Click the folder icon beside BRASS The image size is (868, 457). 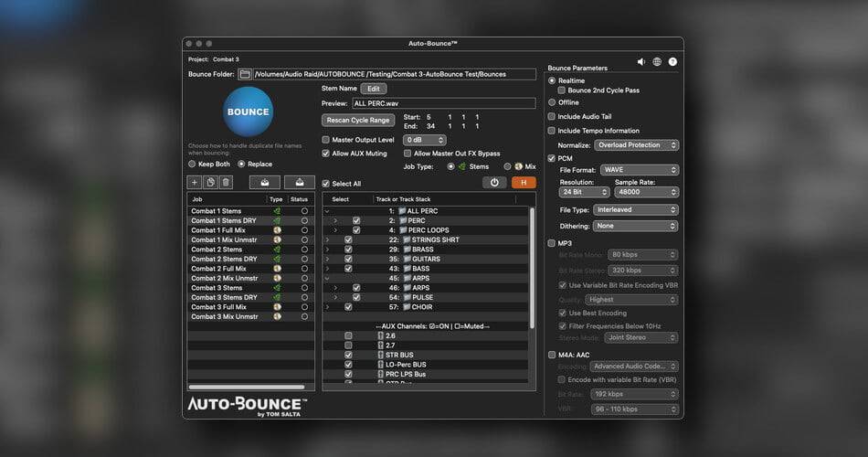click(x=407, y=250)
